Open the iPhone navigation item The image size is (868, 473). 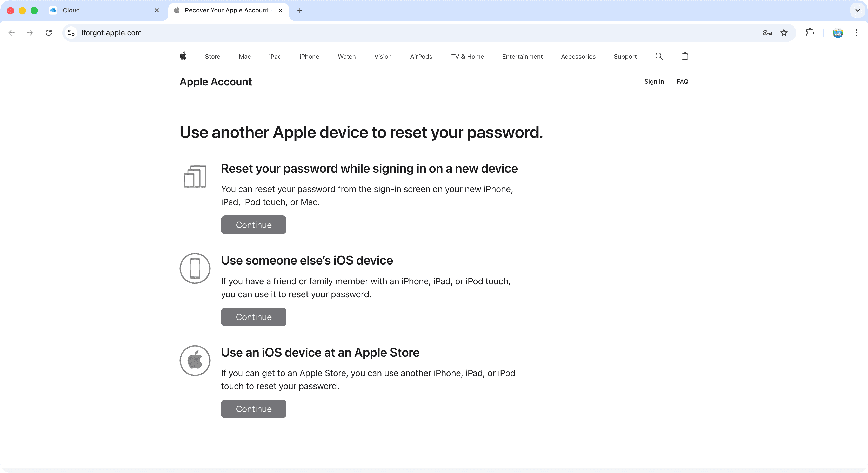309,57
